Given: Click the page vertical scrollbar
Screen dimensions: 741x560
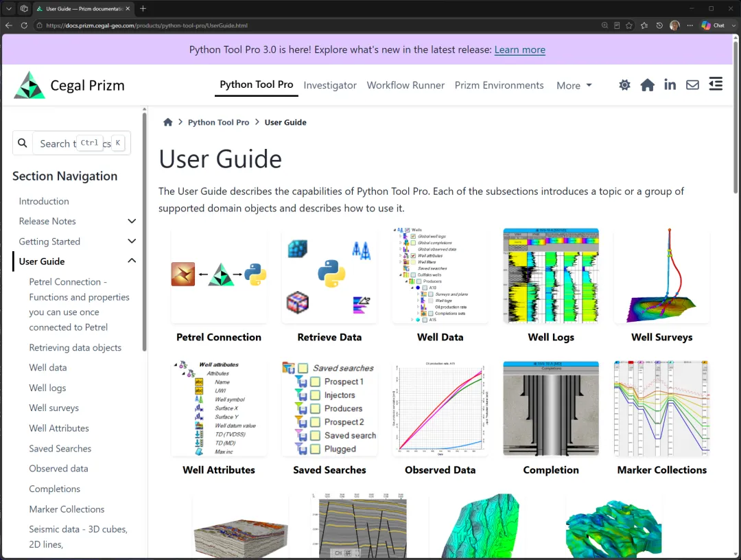Looking at the screenshot, I should click(736, 117).
